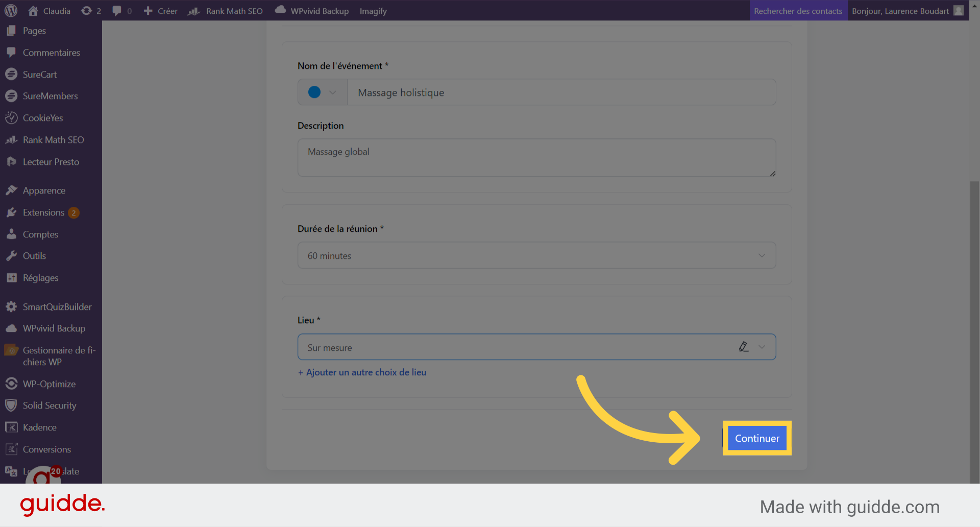Open Solid Security in the sidebar
This screenshot has height=527, width=980.
pyautogui.click(x=49, y=405)
